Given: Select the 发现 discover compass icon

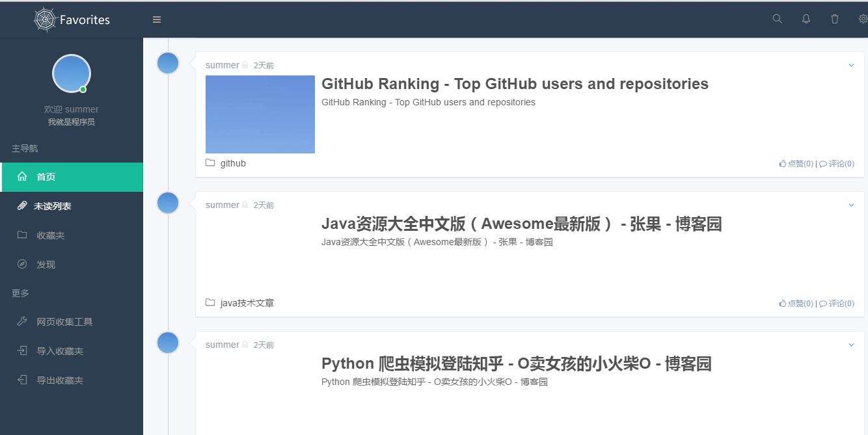Looking at the screenshot, I should (x=21, y=264).
